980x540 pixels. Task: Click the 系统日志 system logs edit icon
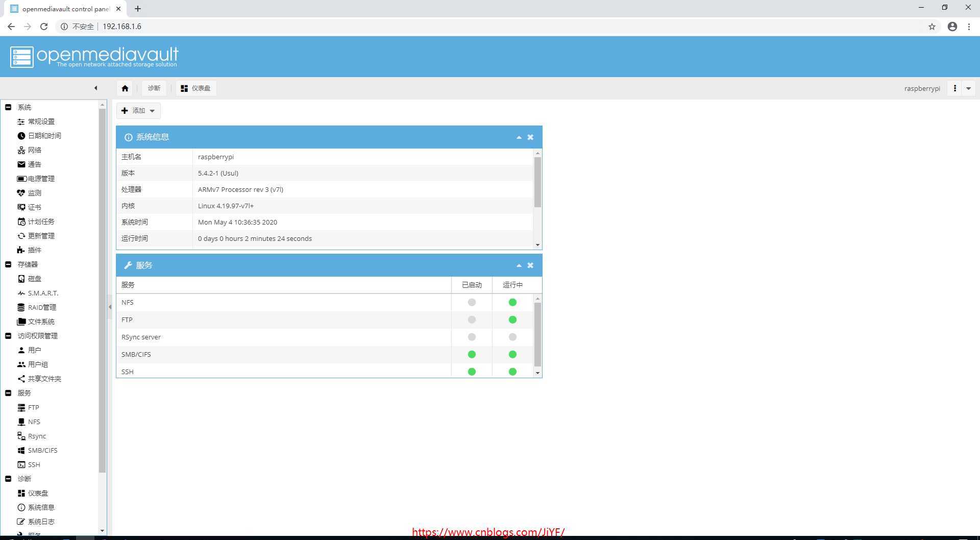pyautogui.click(x=21, y=522)
